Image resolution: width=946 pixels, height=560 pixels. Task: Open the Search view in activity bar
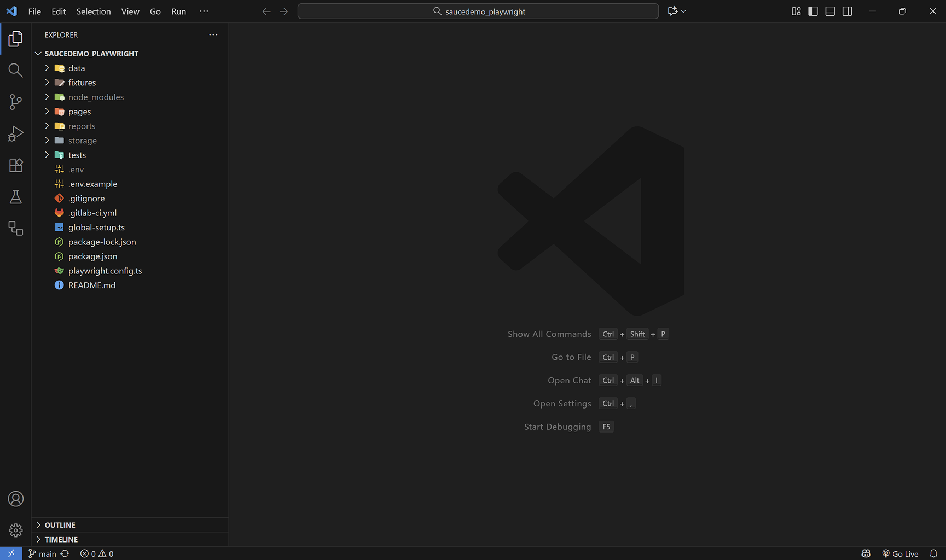point(15,70)
